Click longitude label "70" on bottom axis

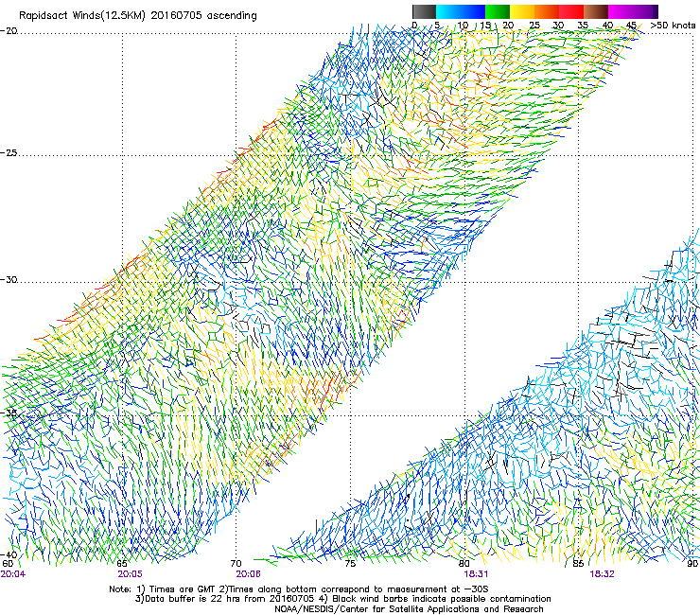pos(236,564)
